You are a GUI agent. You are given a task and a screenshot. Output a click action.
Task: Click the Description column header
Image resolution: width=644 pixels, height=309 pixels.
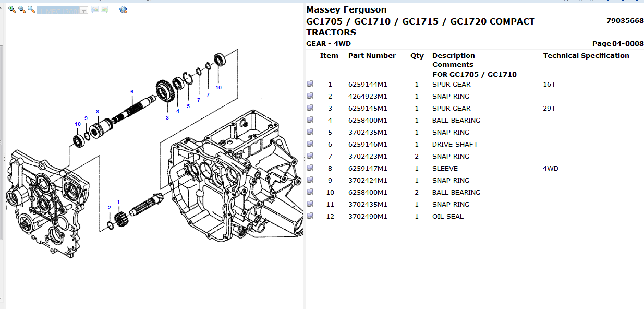[453, 56]
